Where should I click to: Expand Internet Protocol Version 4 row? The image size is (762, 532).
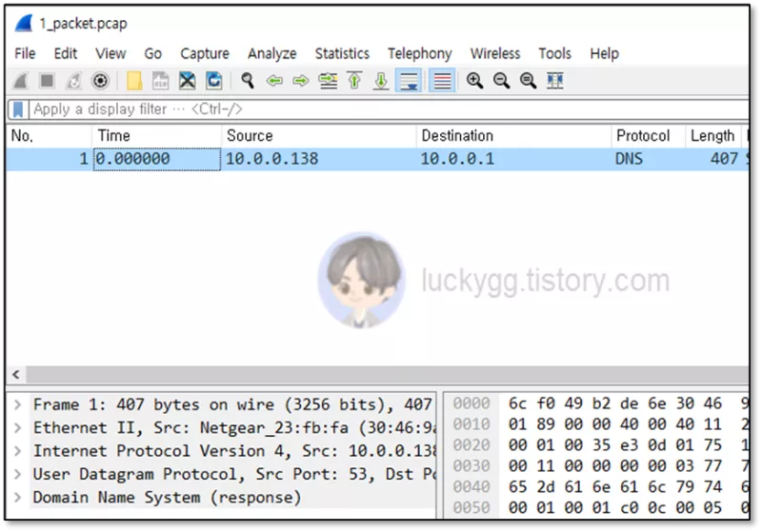click(x=17, y=451)
